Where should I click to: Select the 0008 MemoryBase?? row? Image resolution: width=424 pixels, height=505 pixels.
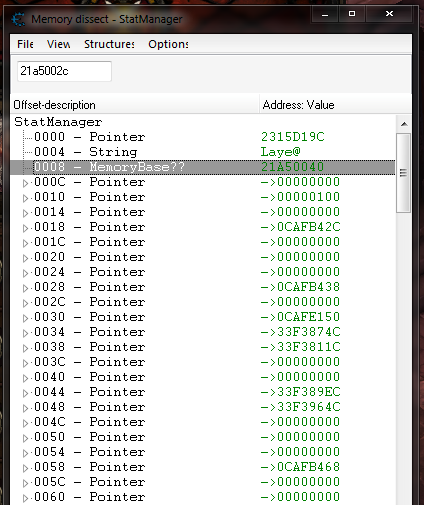coord(203,167)
